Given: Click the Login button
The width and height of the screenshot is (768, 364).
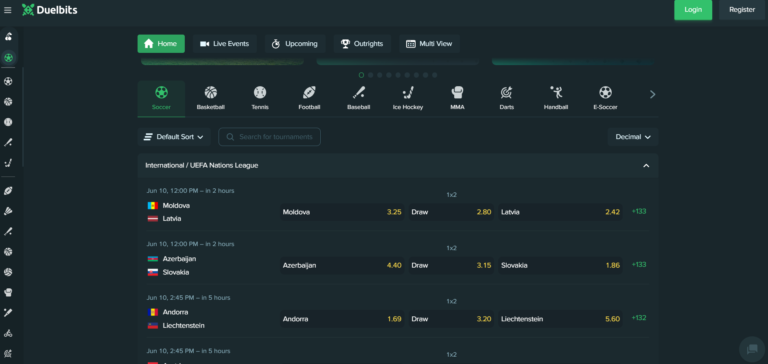Looking at the screenshot, I should (693, 10).
